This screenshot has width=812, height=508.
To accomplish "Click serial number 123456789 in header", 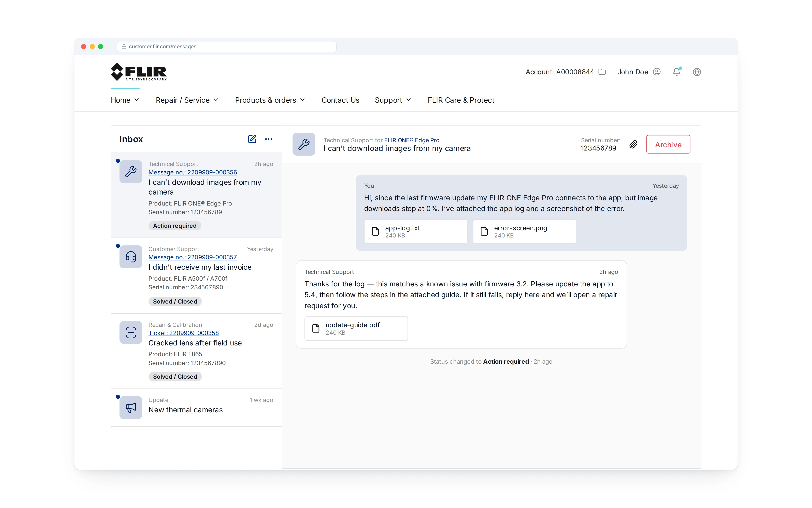I will point(598,148).
